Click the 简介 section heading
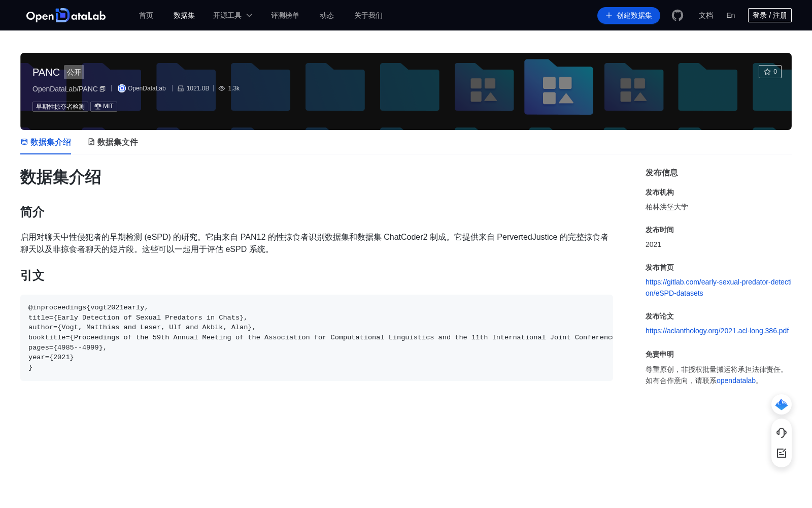Viewport: 812px width, 508px height. click(x=32, y=212)
